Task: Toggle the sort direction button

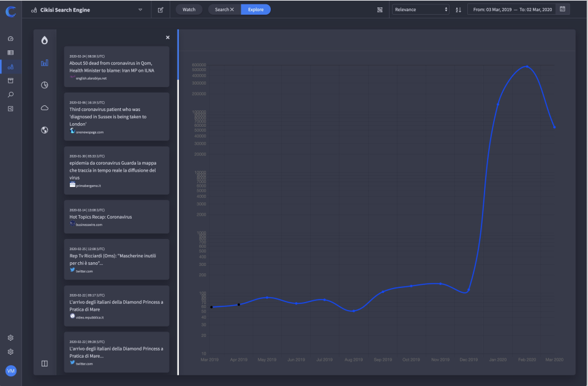Action: pos(458,10)
